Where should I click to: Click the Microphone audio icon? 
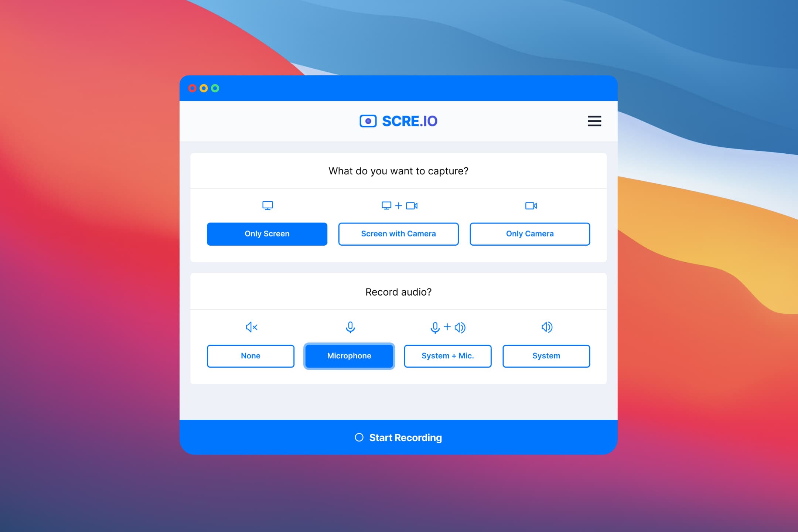tap(349, 327)
